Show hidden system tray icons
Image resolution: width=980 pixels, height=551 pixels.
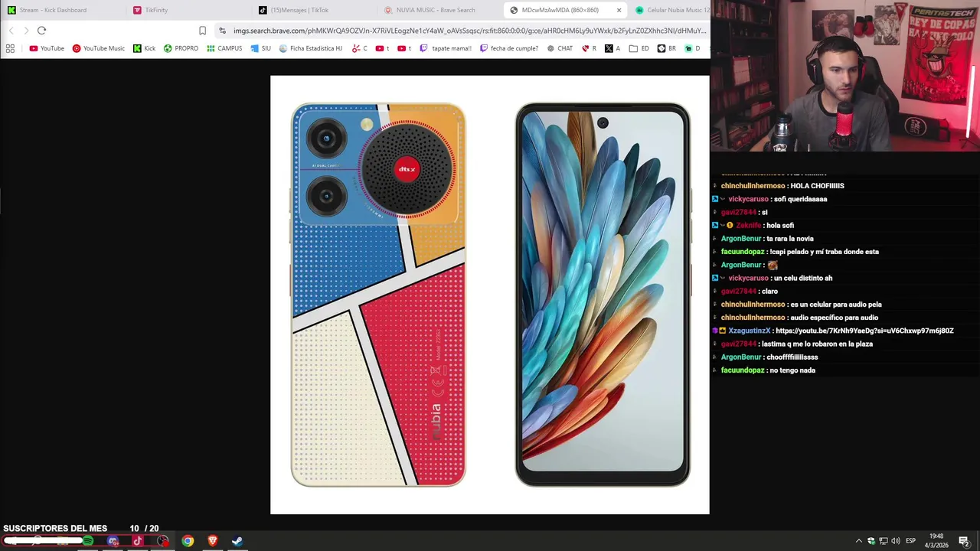[858, 541]
